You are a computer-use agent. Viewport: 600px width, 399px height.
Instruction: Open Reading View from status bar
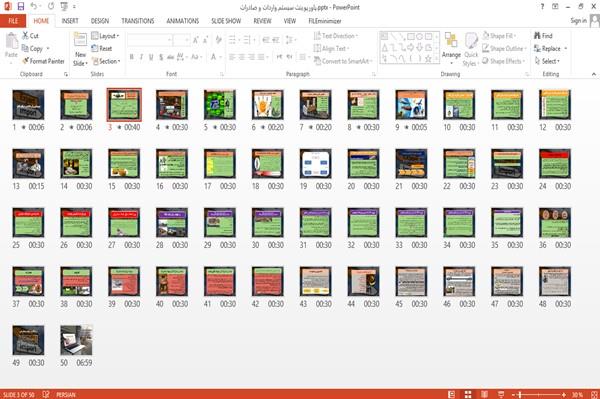(484, 394)
